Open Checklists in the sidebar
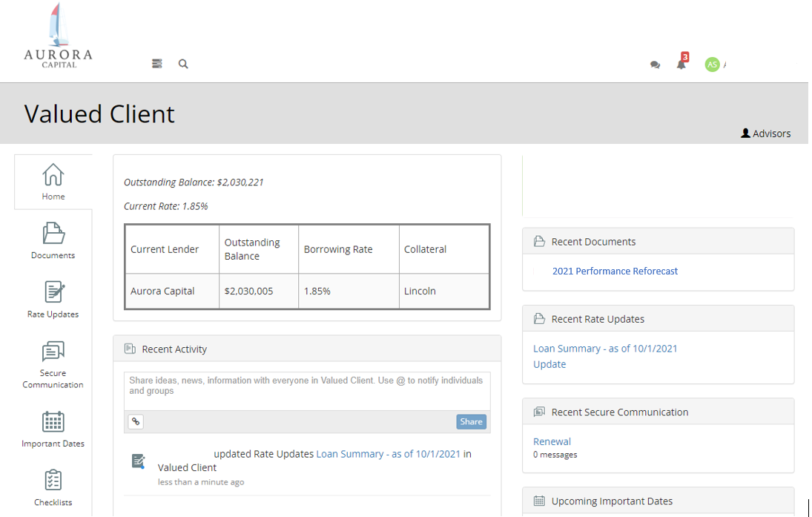 coord(53,487)
